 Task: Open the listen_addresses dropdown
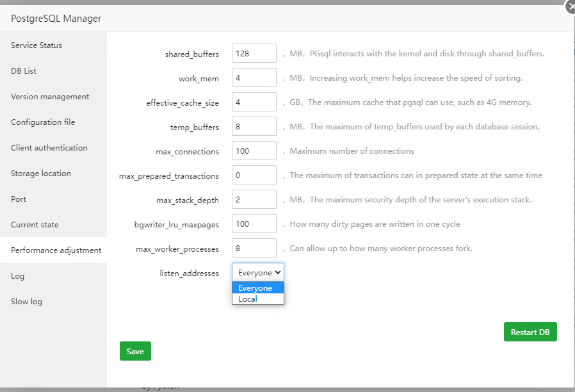[x=258, y=273]
